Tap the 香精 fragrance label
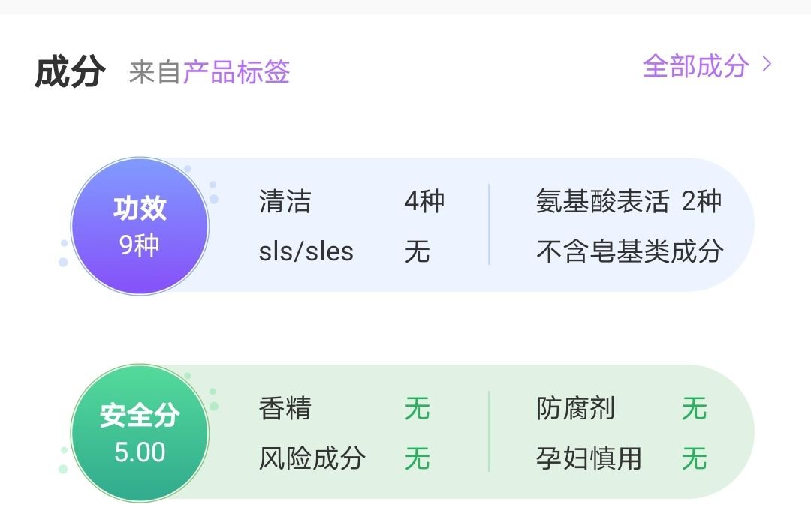Viewport: 811px width, 532px height. click(285, 409)
